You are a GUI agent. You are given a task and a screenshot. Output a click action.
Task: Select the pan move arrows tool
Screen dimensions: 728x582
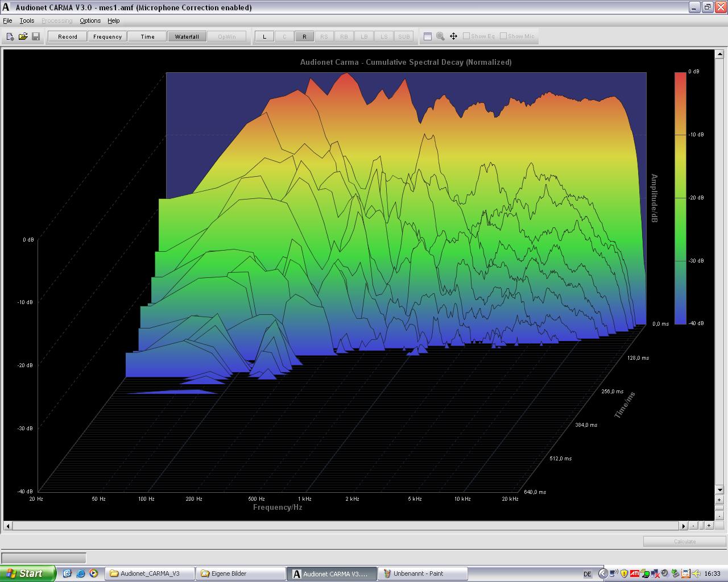453,36
